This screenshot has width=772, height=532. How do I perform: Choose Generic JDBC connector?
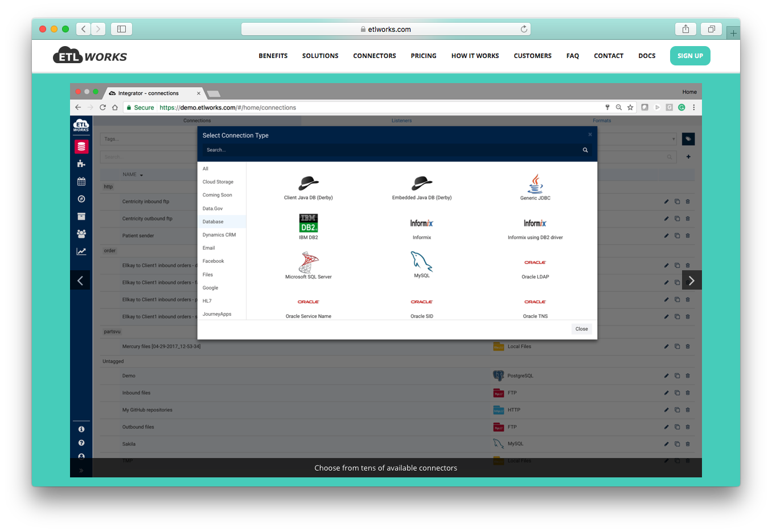tap(535, 188)
